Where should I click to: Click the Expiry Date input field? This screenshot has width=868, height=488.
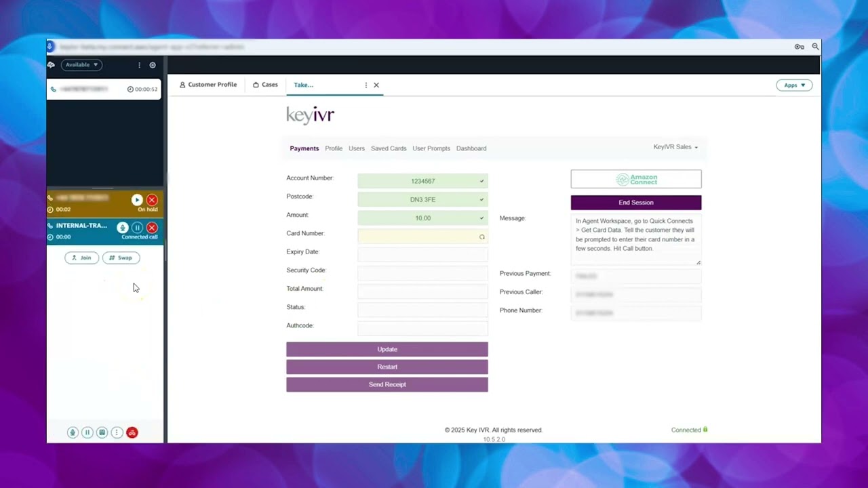[x=422, y=255]
